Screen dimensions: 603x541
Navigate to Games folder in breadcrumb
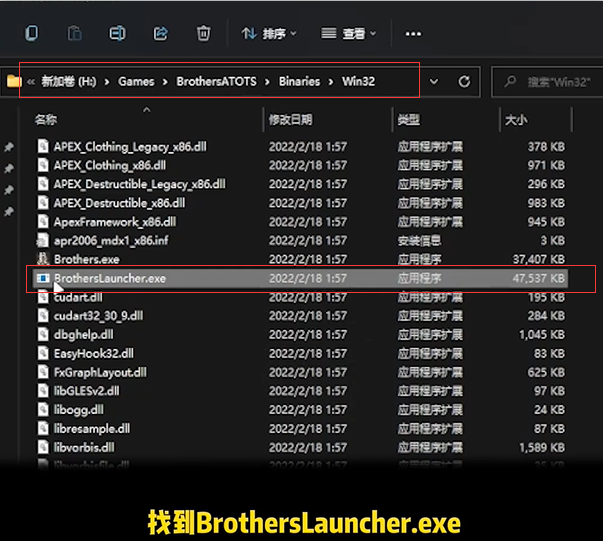click(x=136, y=82)
